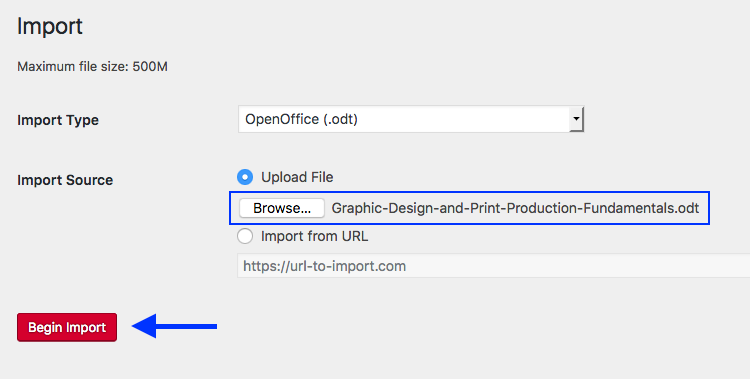This screenshot has width=750, height=379.
Task: Open the Import Type combo box
Action: pyautogui.click(x=411, y=119)
